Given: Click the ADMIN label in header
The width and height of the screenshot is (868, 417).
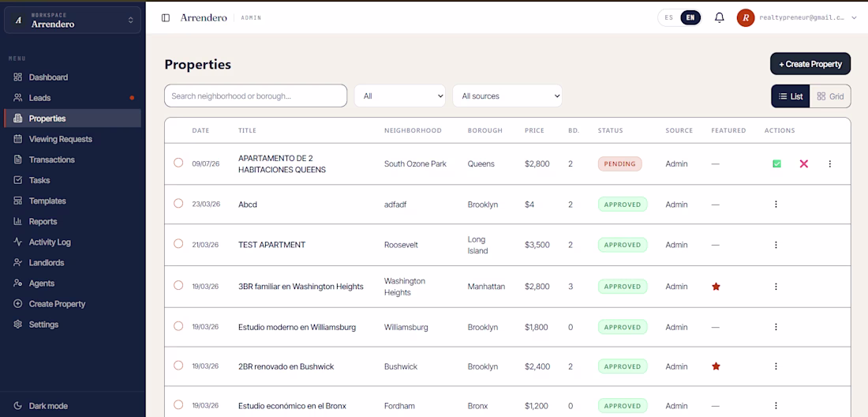Looking at the screenshot, I should tap(251, 17).
